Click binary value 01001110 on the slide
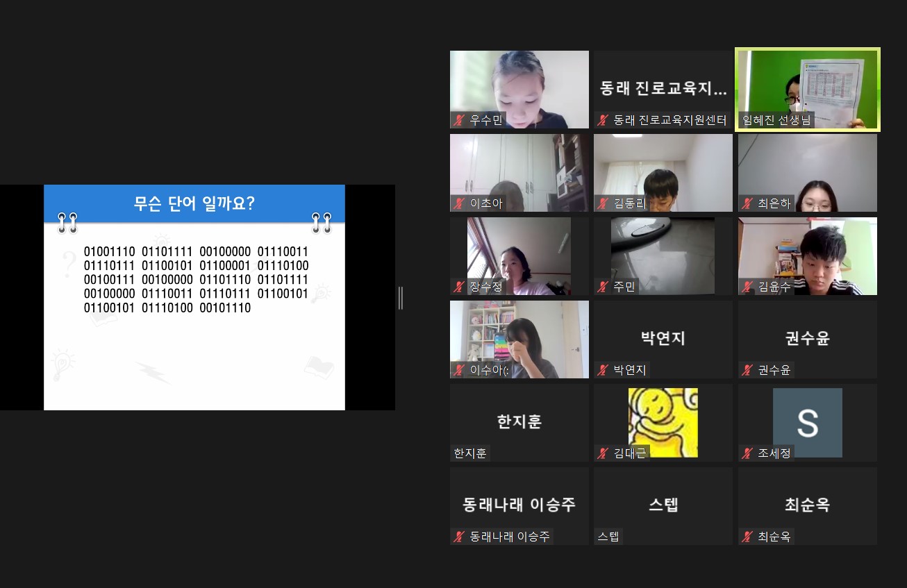 [x=110, y=251]
